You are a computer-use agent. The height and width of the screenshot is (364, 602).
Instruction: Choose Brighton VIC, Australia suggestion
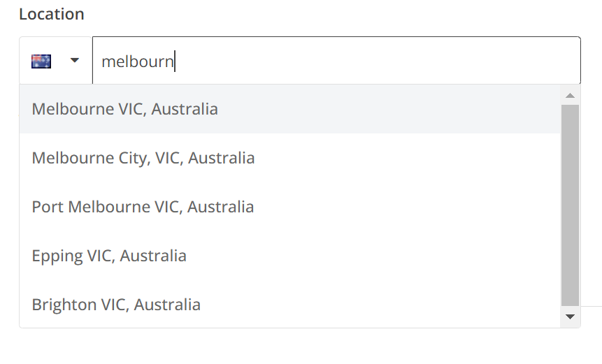pyautogui.click(x=116, y=305)
